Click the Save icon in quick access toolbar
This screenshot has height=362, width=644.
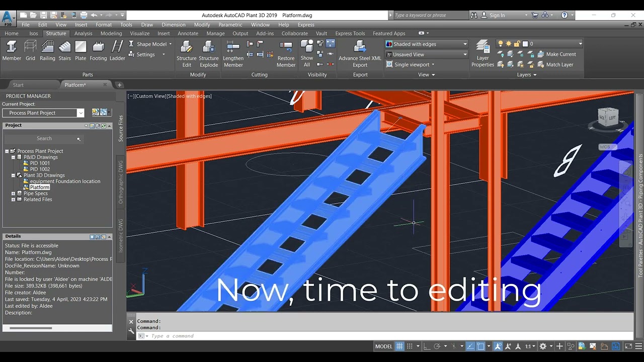[x=44, y=15]
